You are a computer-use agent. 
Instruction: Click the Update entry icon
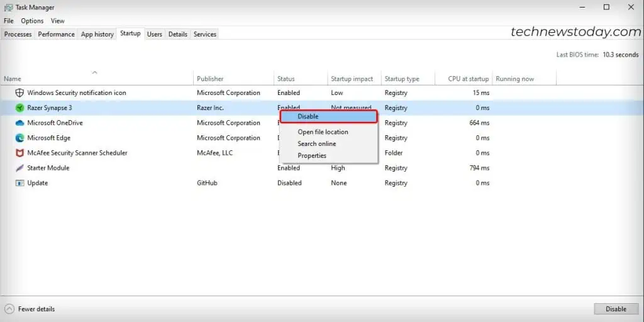click(19, 183)
